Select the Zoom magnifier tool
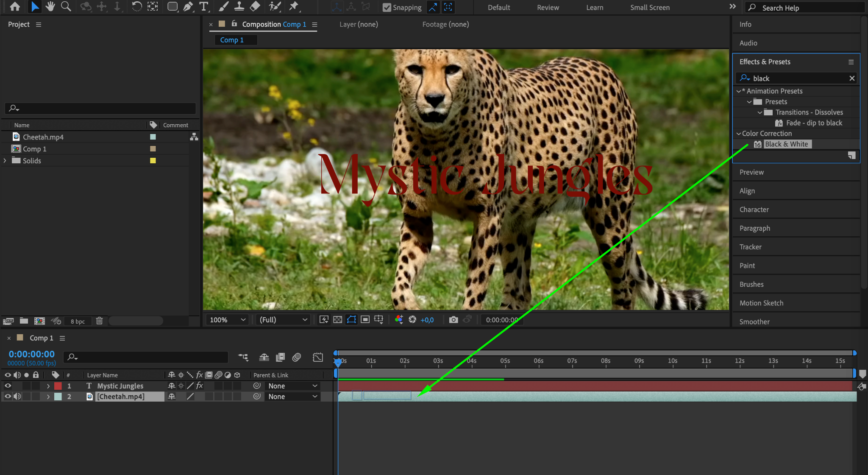 coord(66,6)
